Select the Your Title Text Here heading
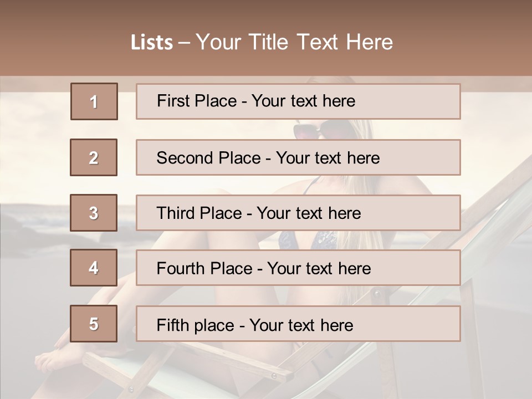This screenshot has width=532, height=399. (x=294, y=42)
